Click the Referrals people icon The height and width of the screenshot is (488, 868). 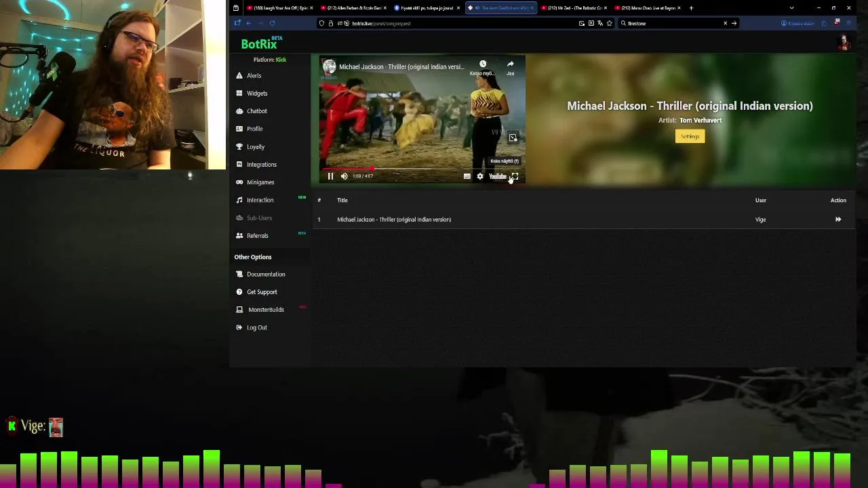(x=239, y=236)
